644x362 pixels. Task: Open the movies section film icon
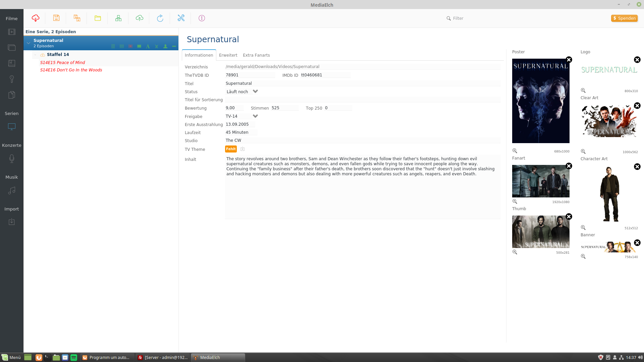tap(12, 32)
